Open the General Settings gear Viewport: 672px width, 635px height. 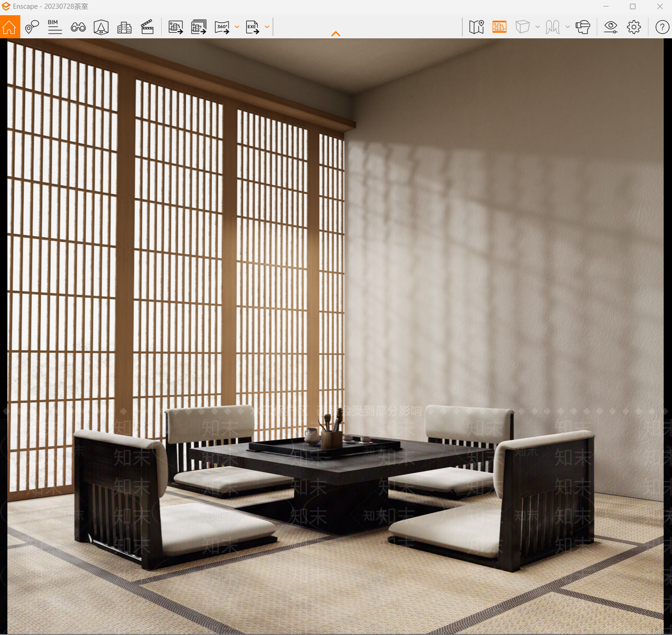coord(634,27)
